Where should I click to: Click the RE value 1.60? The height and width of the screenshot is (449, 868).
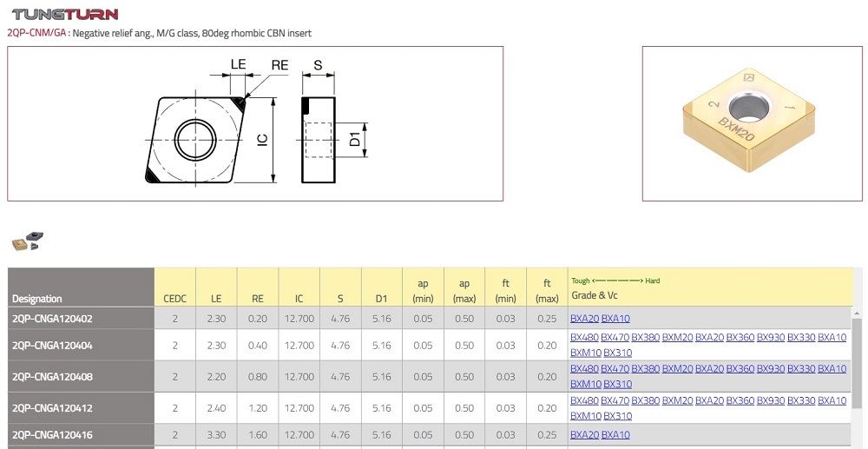pos(258,434)
